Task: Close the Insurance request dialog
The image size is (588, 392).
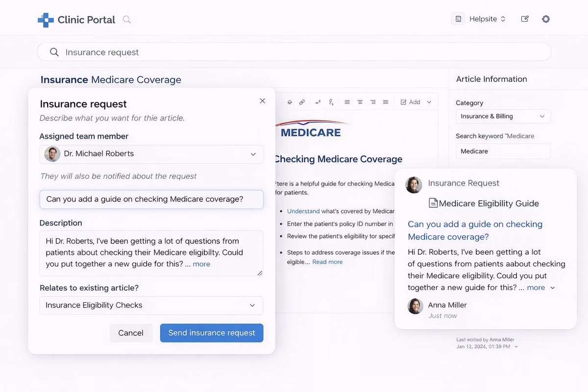Action: 262,101
